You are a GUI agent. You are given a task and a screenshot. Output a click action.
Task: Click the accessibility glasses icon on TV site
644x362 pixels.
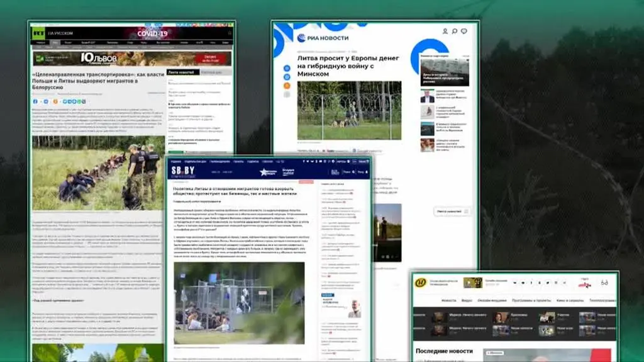[604, 282]
